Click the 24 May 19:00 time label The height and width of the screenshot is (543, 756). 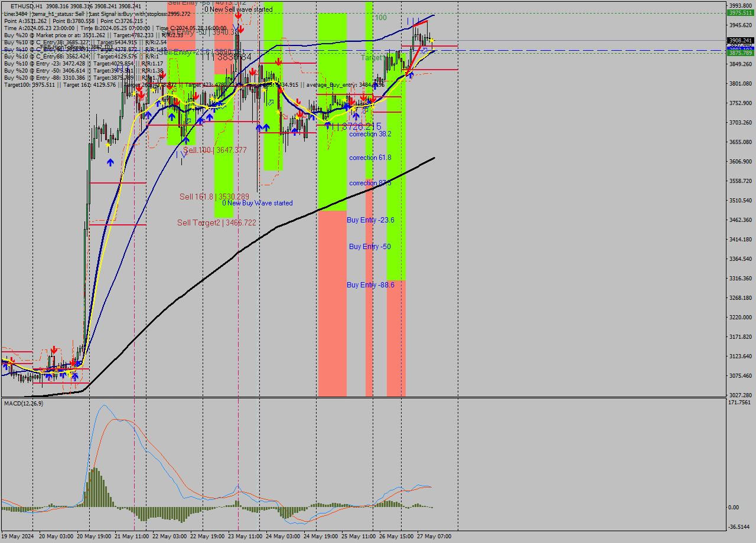point(321,537)
